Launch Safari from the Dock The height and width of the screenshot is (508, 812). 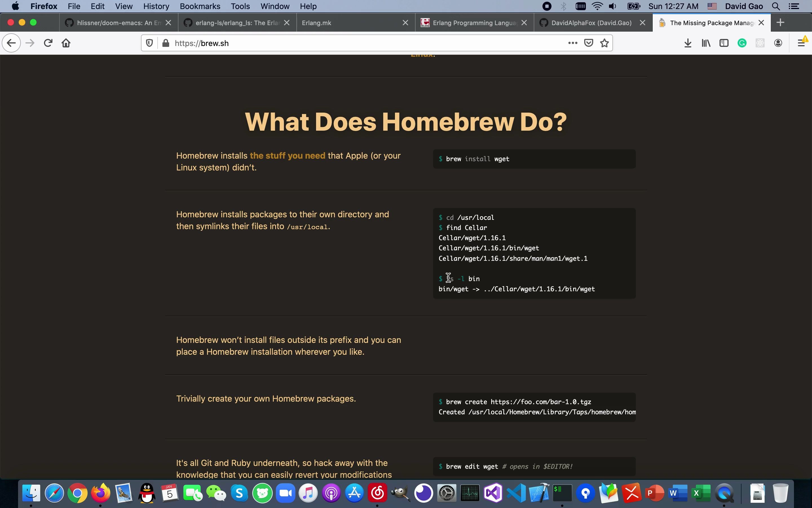tap(54, 493)
